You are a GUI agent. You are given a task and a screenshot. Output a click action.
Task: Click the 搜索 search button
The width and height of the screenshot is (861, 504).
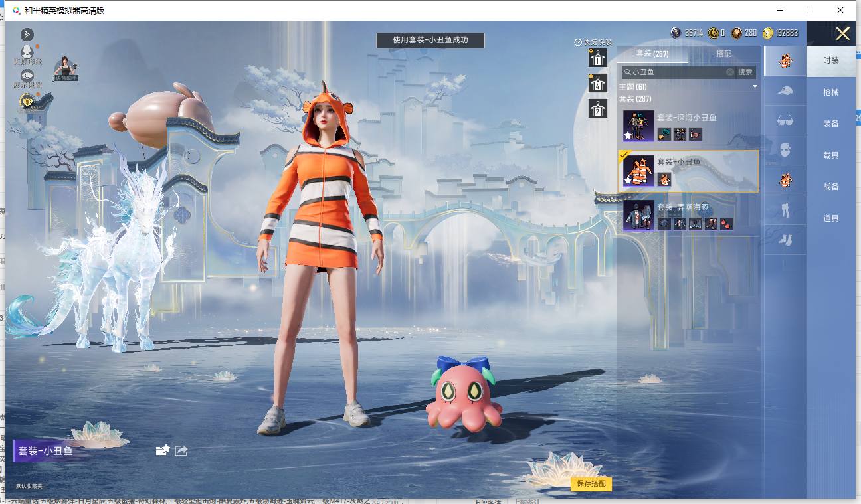click(x=745, y=72)
